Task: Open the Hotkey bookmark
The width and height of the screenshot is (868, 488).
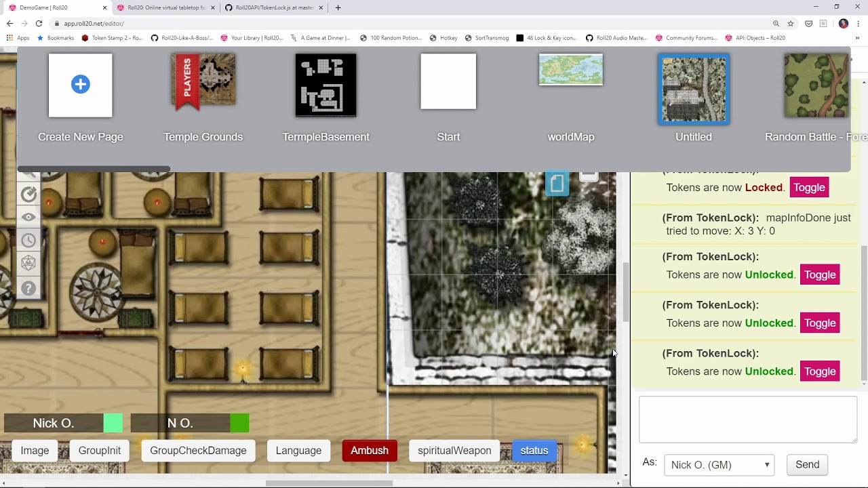Action: click(443, 38)
